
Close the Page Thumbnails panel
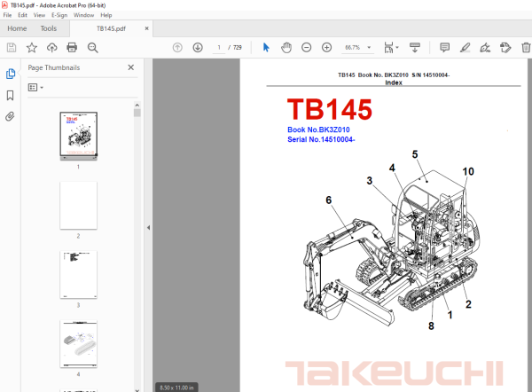click(x=131, y=67)
